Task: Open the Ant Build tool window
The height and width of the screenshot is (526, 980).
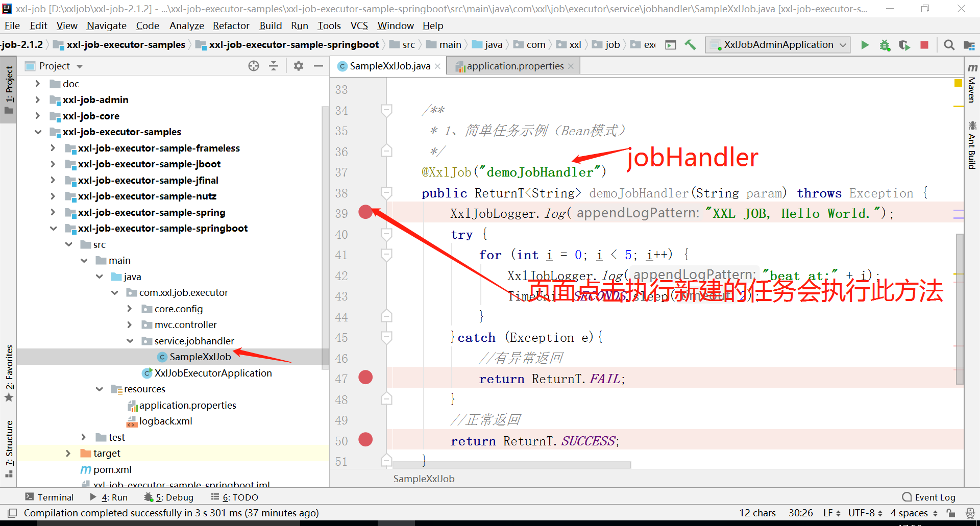Action: click(x=972, y=145)
